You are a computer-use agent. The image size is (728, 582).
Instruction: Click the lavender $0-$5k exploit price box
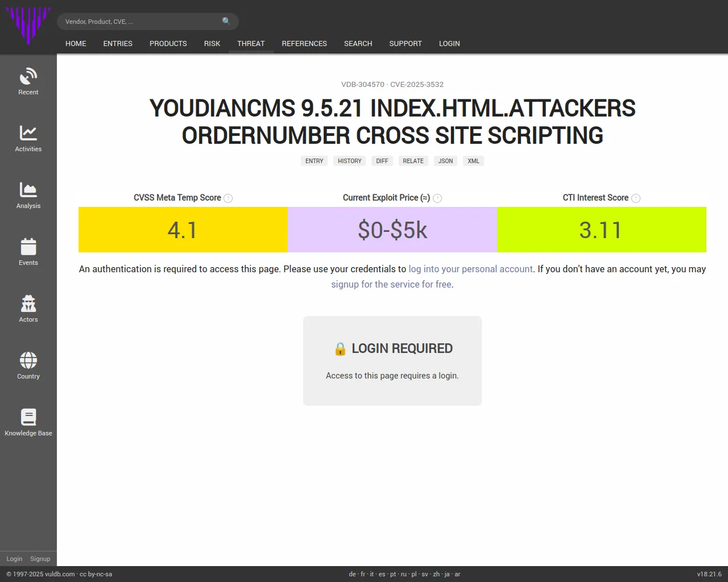(x=392, y=230)
